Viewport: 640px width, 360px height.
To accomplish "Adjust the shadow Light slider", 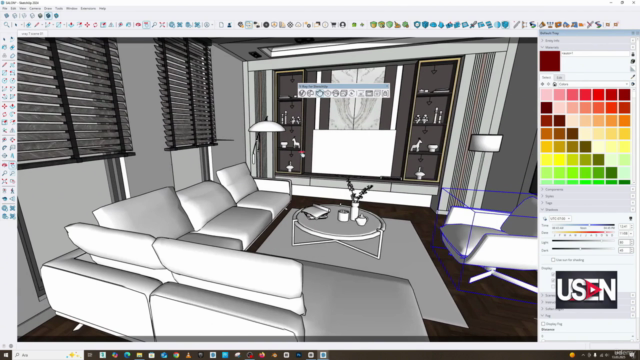I will pyautogui.click(x=583, y=241).
